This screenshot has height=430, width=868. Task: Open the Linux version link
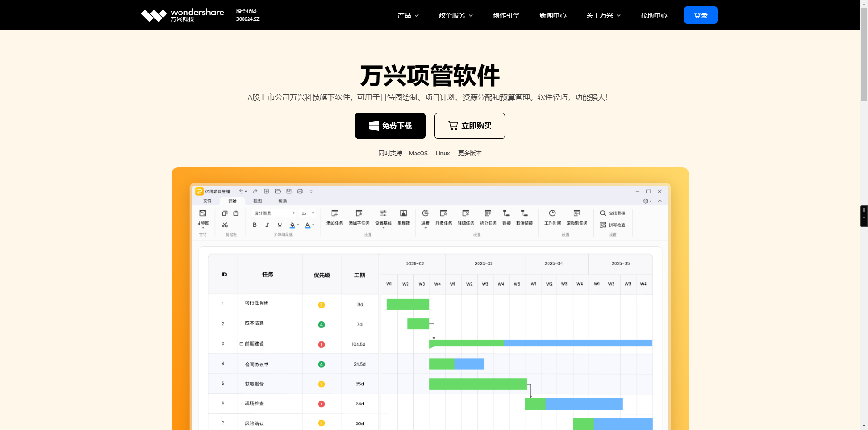[443, 154]
